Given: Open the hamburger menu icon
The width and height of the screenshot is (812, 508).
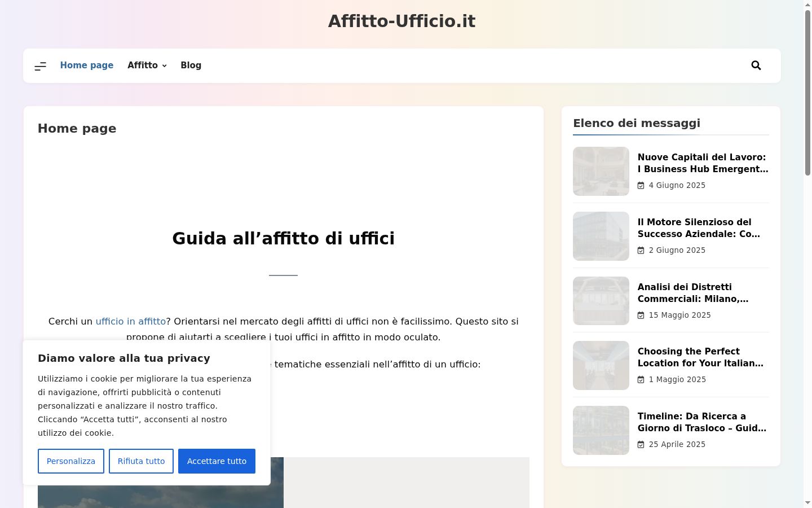Looking at the screenshot, I should 41,66.
